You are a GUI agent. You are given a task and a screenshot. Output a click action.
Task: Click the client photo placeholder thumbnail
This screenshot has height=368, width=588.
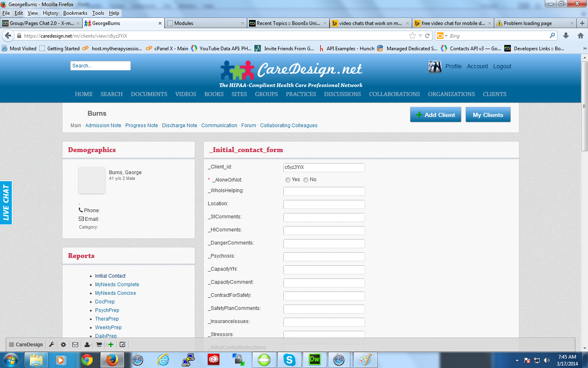(x=92, y=180)
